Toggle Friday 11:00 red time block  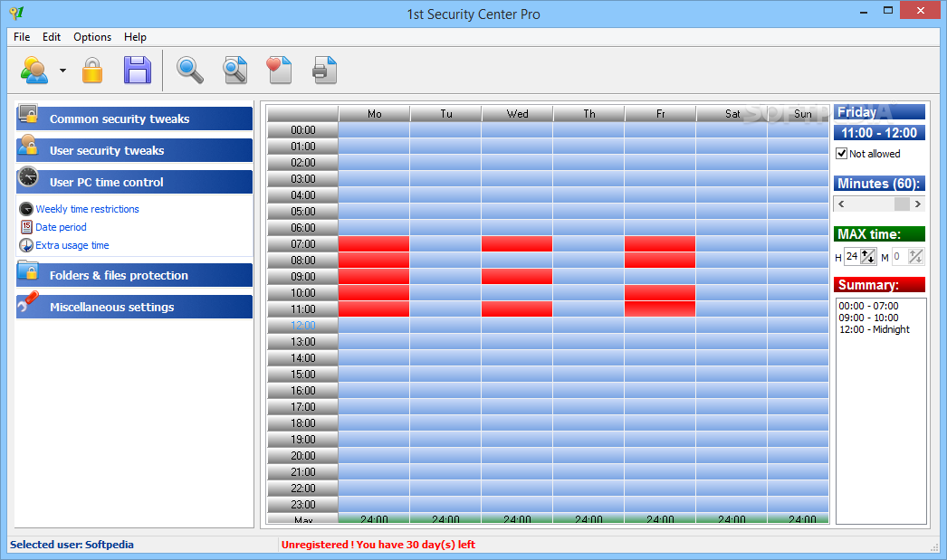point(660,309)
